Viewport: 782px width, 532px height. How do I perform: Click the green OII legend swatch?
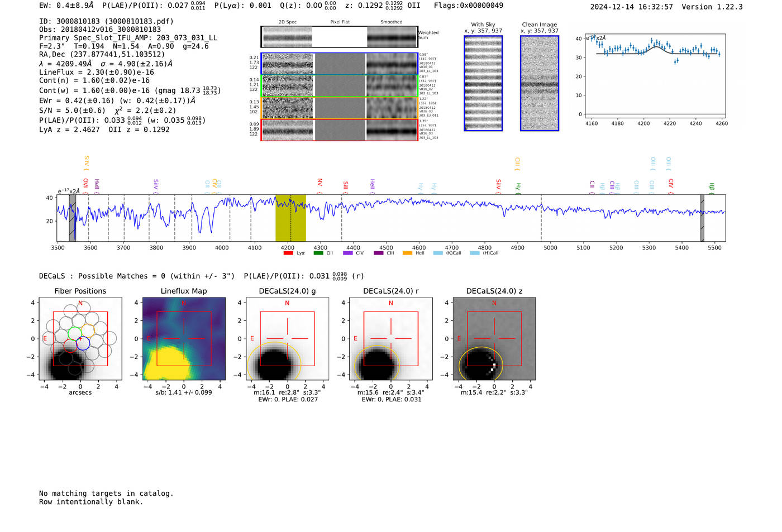click(318, 253)
